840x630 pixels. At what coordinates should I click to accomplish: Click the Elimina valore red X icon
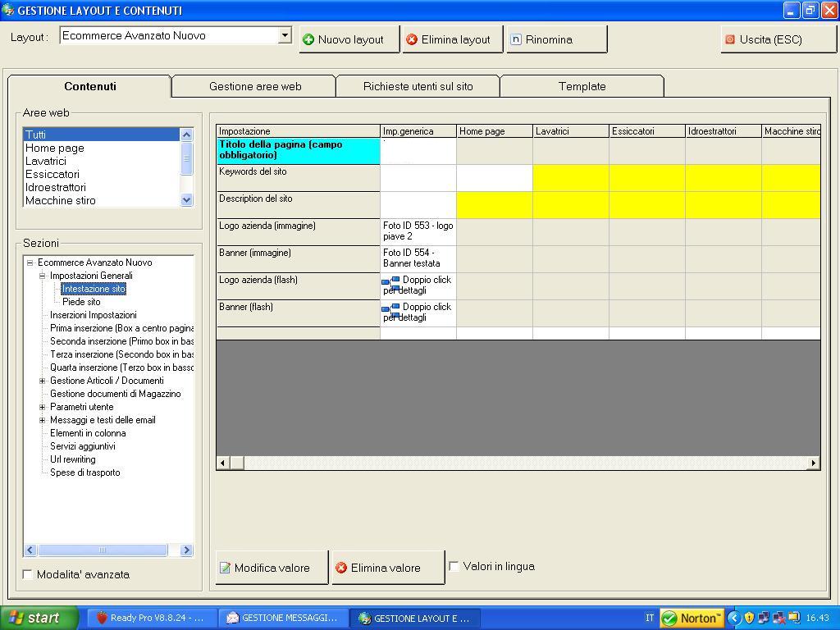coord(340,568)
